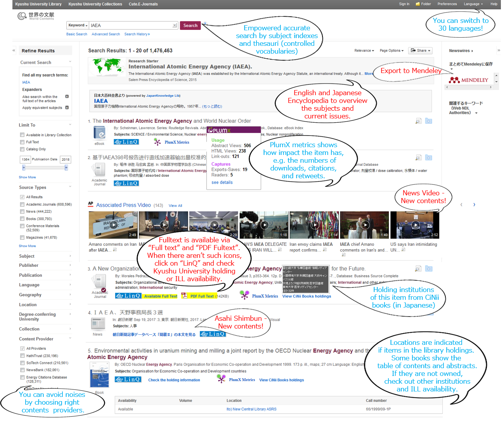The image size is (504, 426).
Task: Check Available in Library Collection
Action: coord(23,135)
